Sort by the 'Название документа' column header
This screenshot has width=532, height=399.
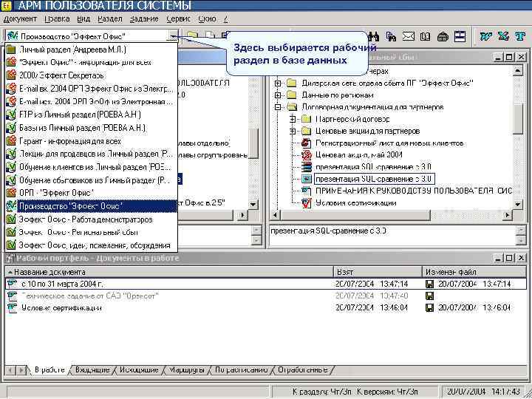169,272
